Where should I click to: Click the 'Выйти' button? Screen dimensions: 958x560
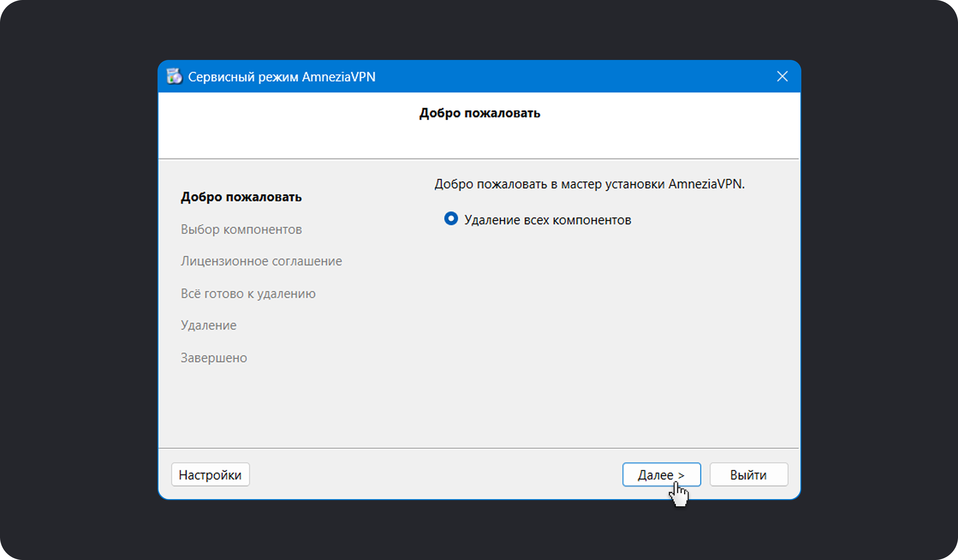click(748, 474)
